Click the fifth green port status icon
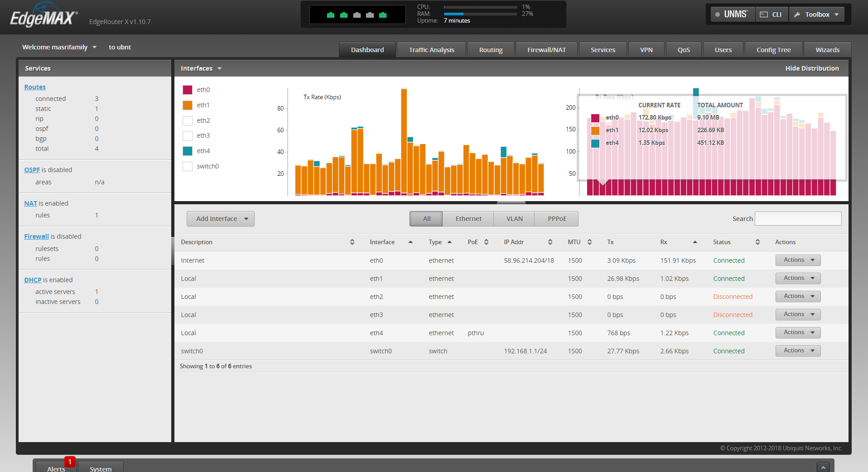The width and height of the screenshot is (868, 472). coord(383,15)
